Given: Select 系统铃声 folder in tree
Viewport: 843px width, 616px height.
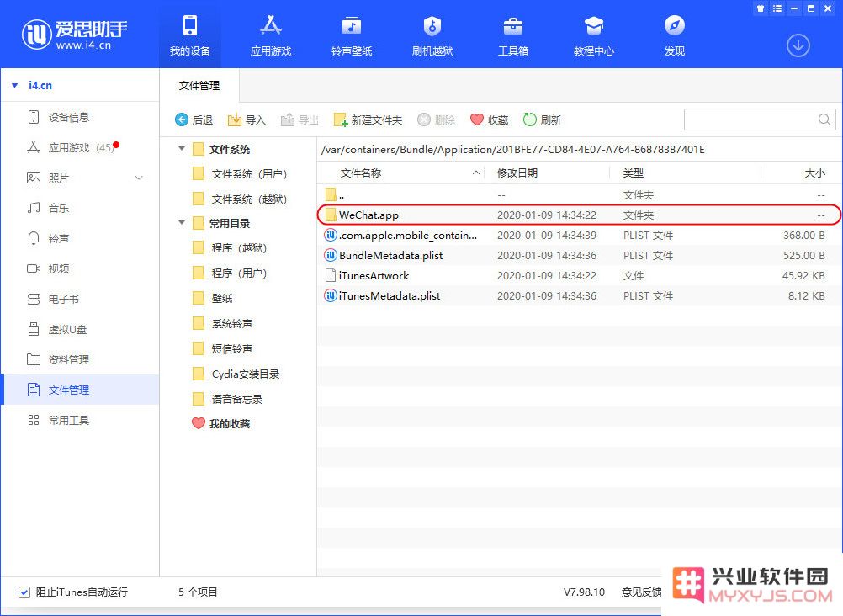Looking at the screenshot, I should click(223, 323).
